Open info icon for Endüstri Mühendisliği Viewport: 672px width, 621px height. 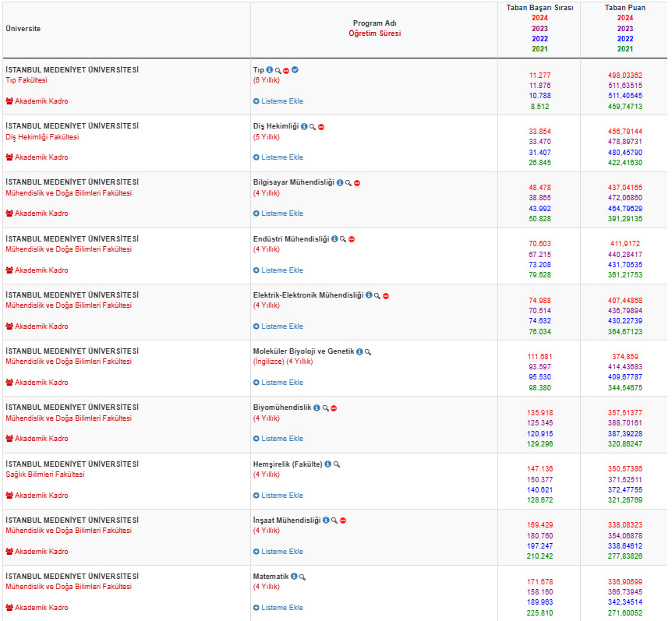click(x=334, y=239)
